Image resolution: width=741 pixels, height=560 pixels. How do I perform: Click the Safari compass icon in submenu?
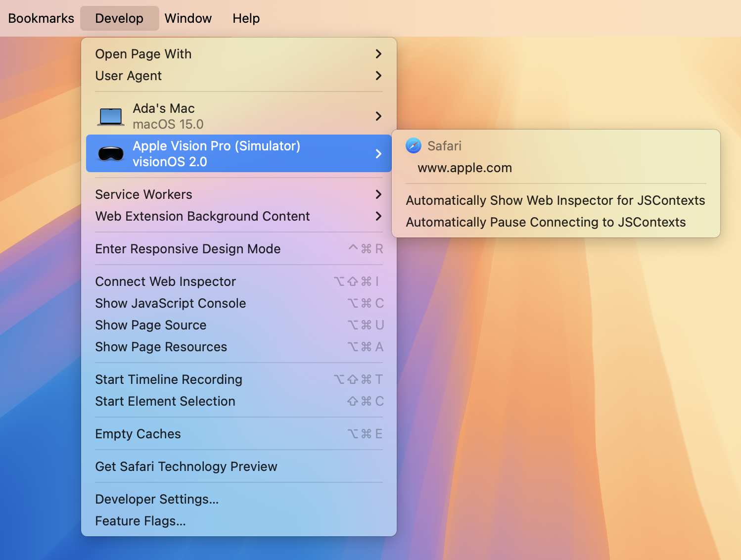414,146
